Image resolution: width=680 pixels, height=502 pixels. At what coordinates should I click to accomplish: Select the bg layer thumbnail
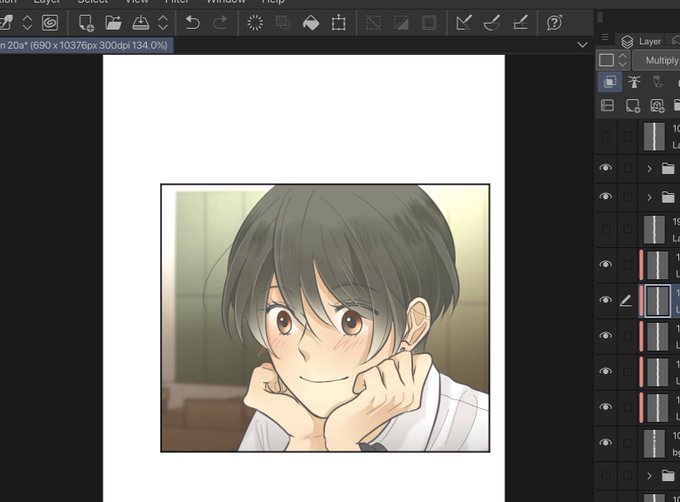pyautogui.click(x=654, y=443)
